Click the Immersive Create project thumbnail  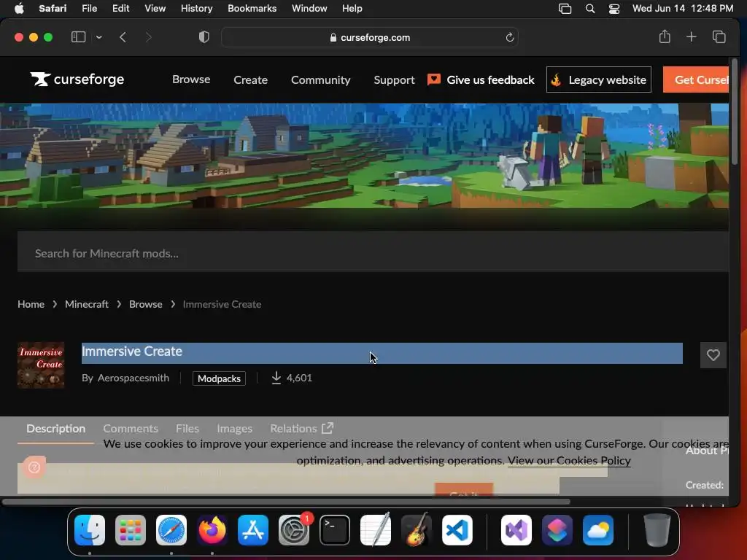point(41,365)
